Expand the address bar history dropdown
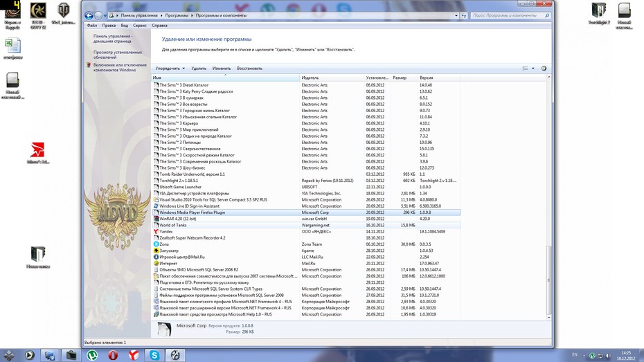Viewport: 644px width, 362px height. click(x=456, y=16)
